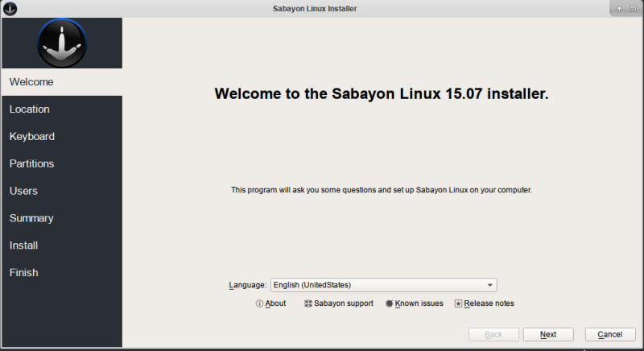Go to the Keyboard step in sidebar
The width and height of the screenshot is (644, 351).
(62, 136)
